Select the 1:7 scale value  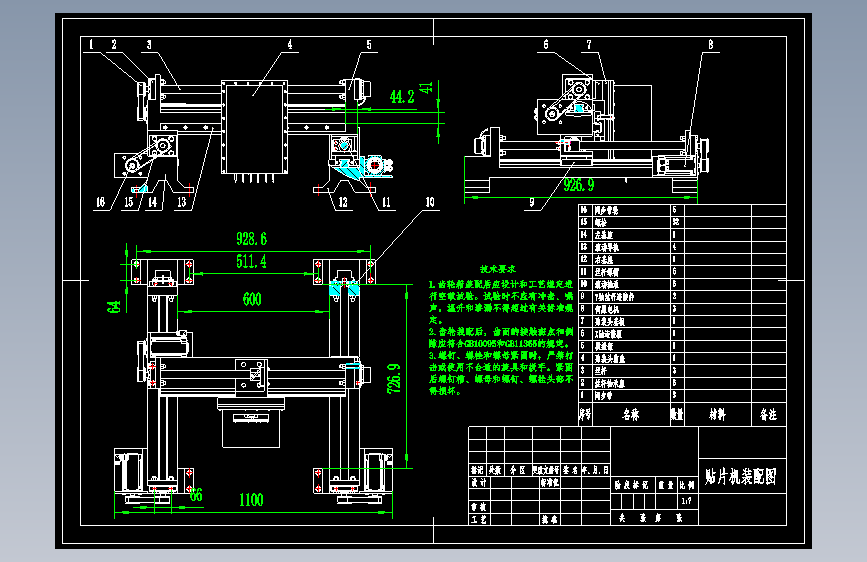[x=686, y=501]
